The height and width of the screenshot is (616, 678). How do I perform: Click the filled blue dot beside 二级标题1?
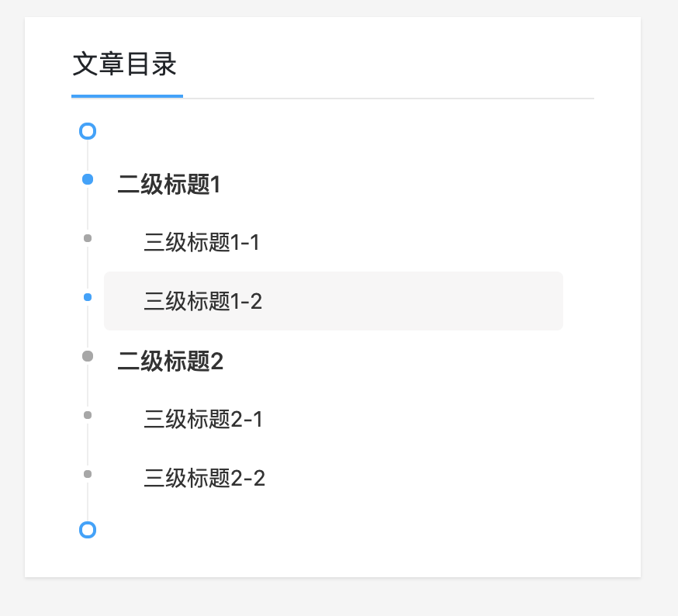coord(87,178)
